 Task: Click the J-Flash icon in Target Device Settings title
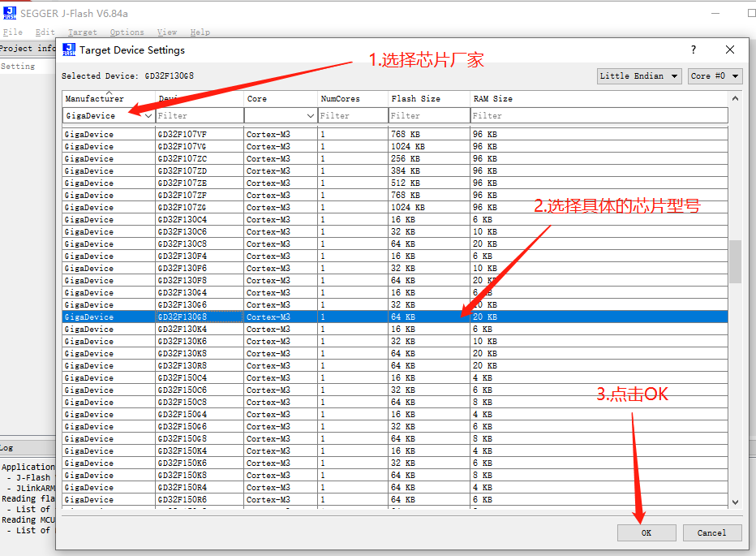pos(69,50)
